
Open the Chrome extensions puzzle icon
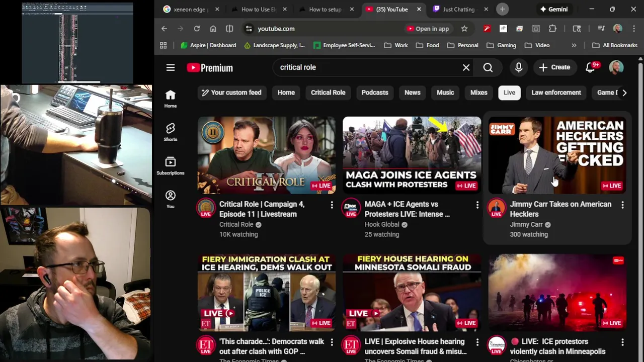(x=552, y=29)
